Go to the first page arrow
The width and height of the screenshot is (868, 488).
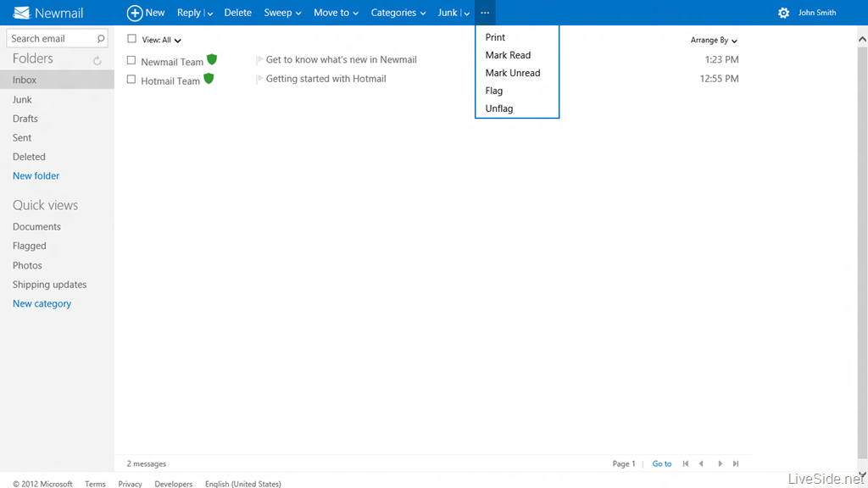(686, 463)
